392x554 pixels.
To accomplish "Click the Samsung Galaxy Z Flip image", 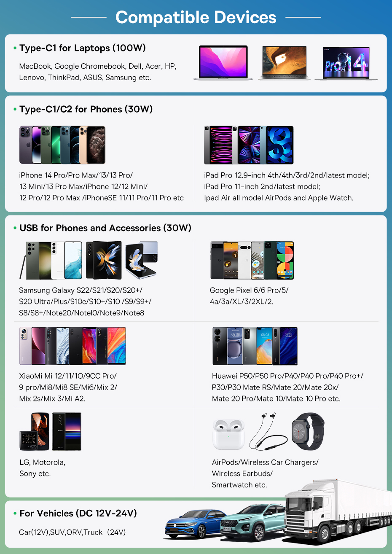I will click(x=141, y=260).
